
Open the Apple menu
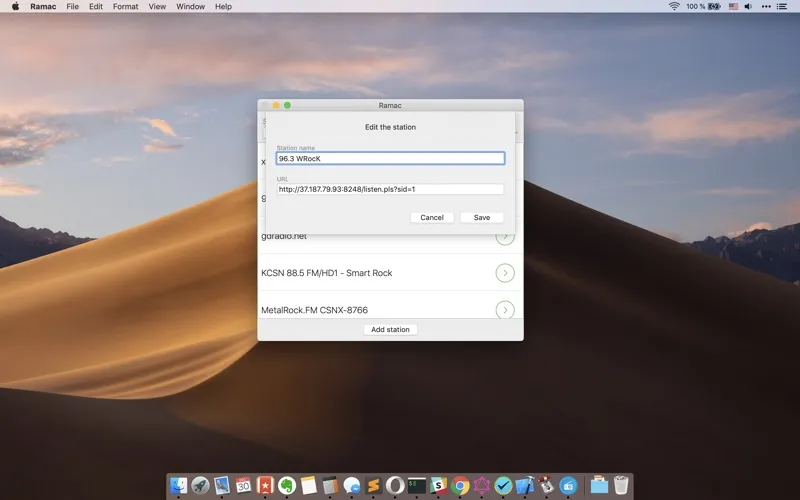[15, 6]
